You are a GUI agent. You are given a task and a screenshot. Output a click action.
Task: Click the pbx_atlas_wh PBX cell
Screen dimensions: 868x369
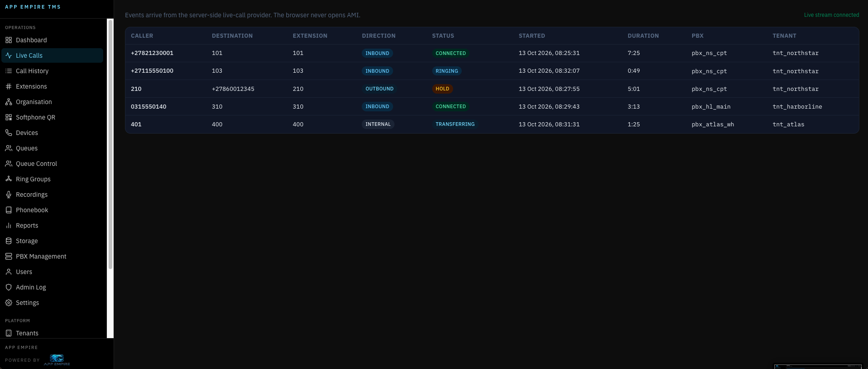(713, 125)
